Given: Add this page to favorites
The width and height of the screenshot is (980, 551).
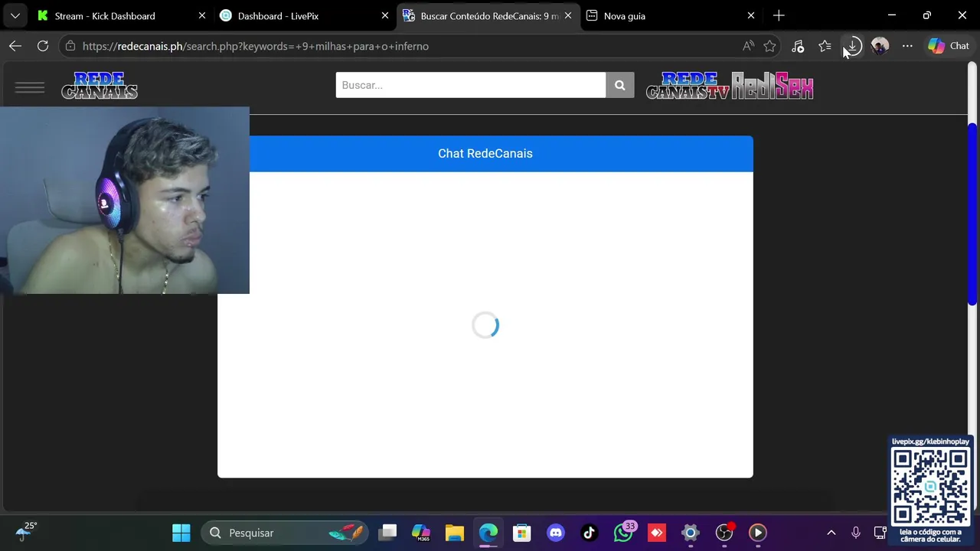Looking at the screenshot, I should pyautogui.click(x=769, y=46).
